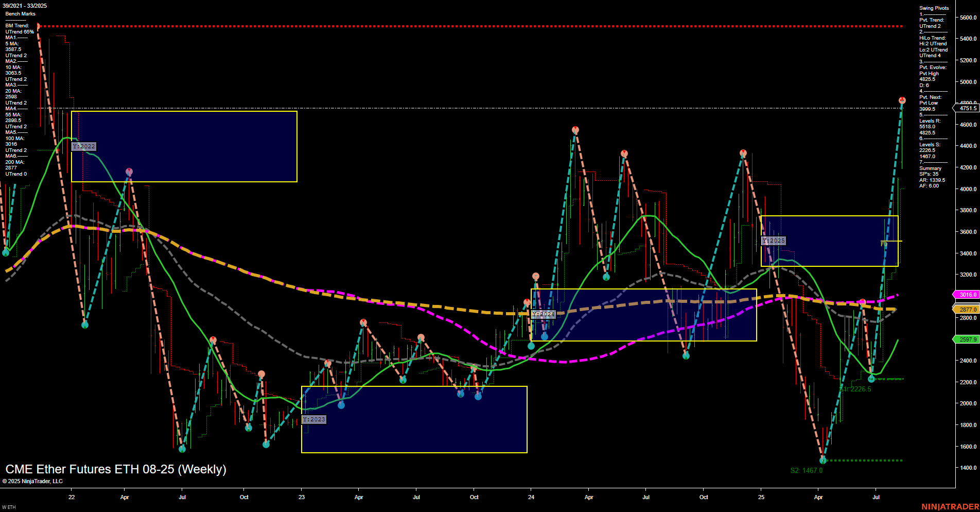
Task: Click the 39/2021 - 33/2025 range label
Action: tap(24, 6)
